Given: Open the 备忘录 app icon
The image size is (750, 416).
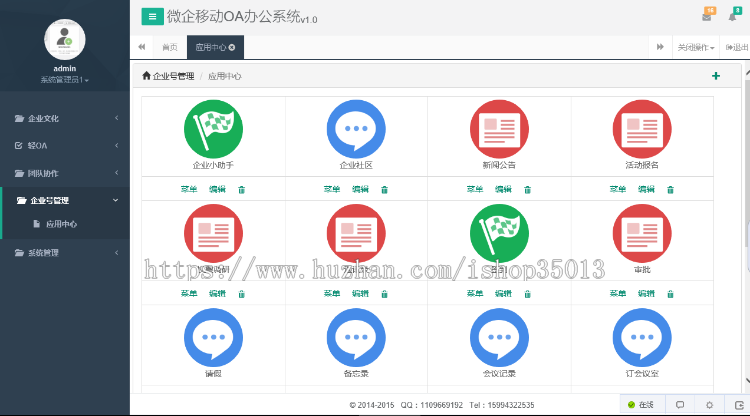Looking at the screenshot, I should coord(356,338).
